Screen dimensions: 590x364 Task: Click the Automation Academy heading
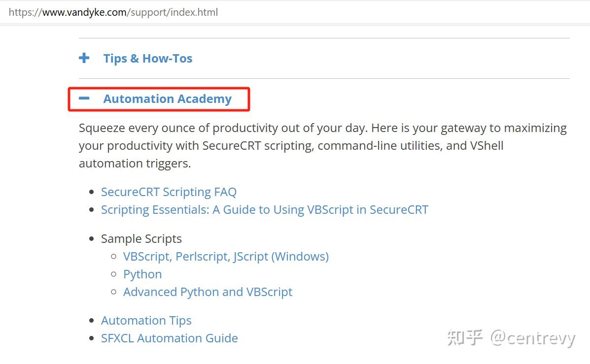point(168,99)
